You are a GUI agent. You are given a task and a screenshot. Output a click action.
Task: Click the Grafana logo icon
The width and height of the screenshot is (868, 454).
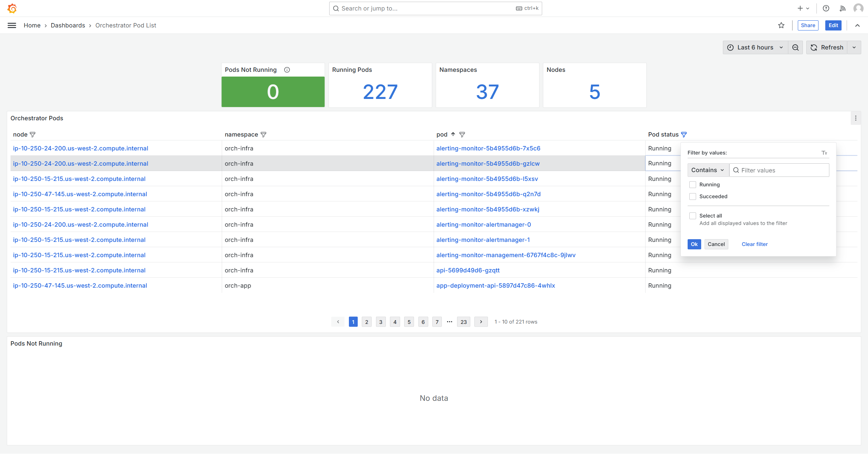point(12,8)
